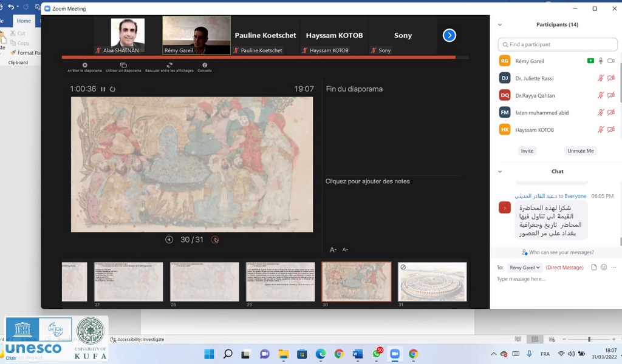Click Rémy Gareil's microphone icon
622x364 pixels.
point(601,61)
